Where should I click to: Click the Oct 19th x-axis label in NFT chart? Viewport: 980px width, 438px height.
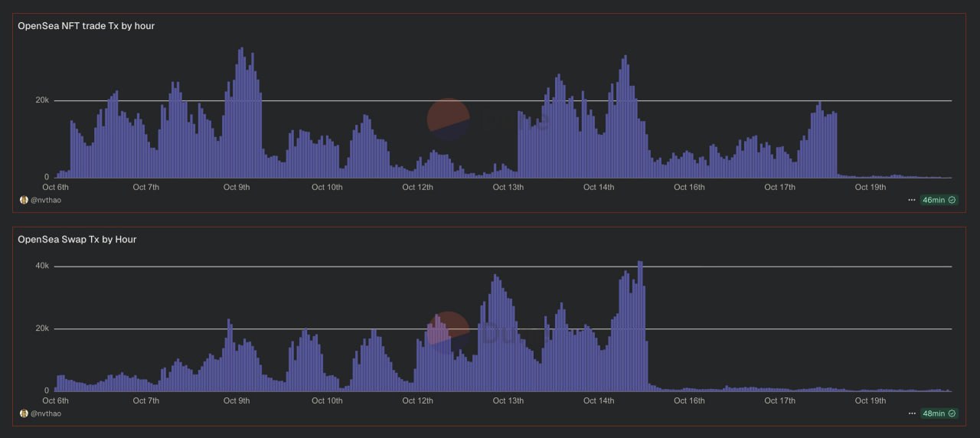coord(870,187)
